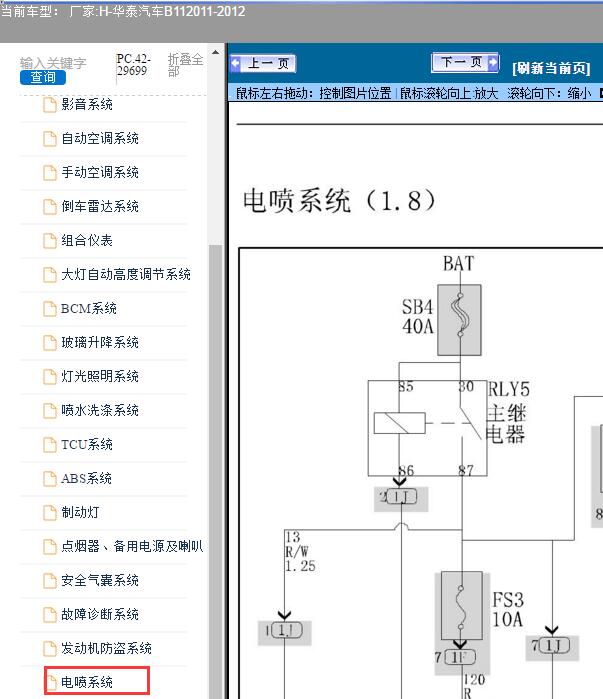Open 玻璃升降系统 entry
Image resolution: width=603 pixels, height=699 pixels.
(100, 342)
